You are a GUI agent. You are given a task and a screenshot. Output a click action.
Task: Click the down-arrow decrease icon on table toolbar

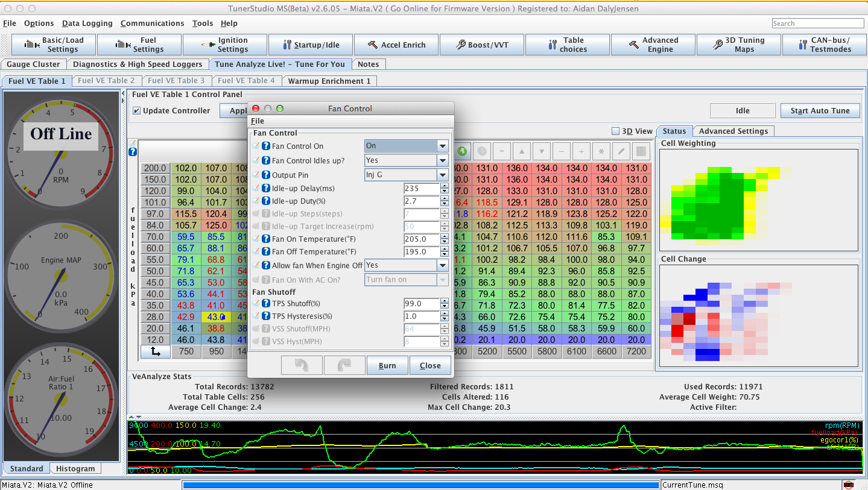pyautogui.click(x=542, y=151)
